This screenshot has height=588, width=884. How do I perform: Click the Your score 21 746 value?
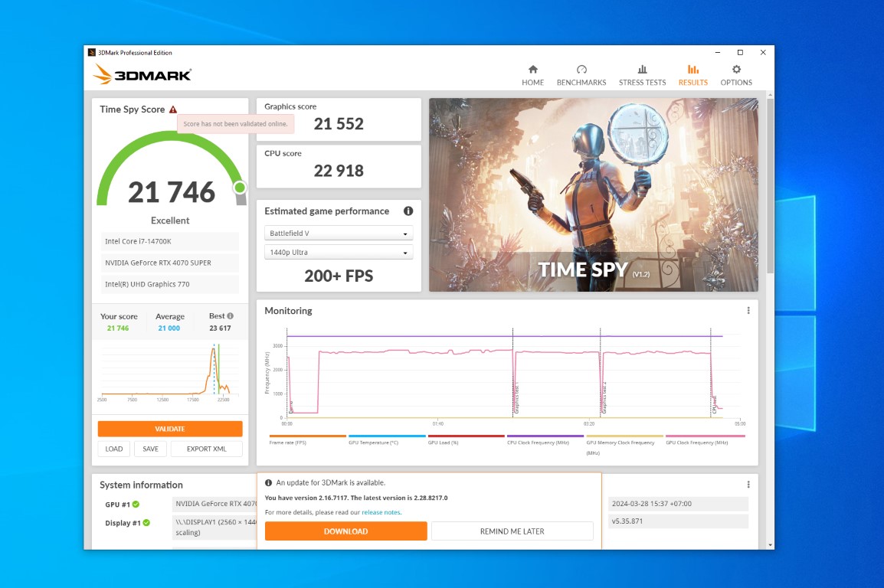click(x=118, y=328)
